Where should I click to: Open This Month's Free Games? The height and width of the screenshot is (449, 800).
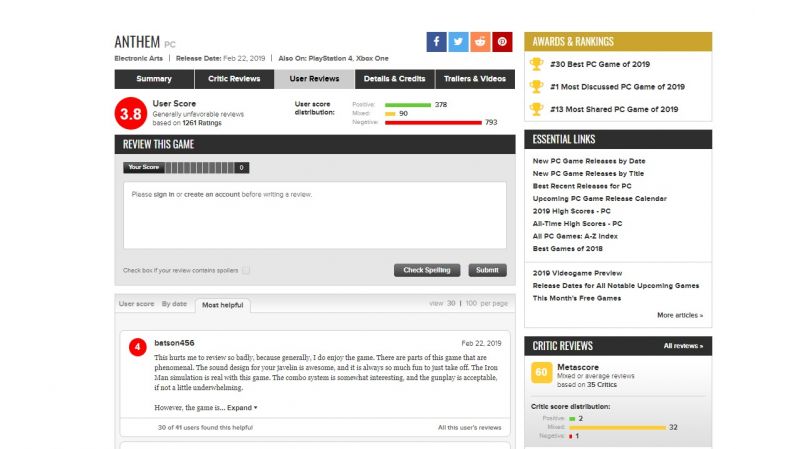(577, 298)
